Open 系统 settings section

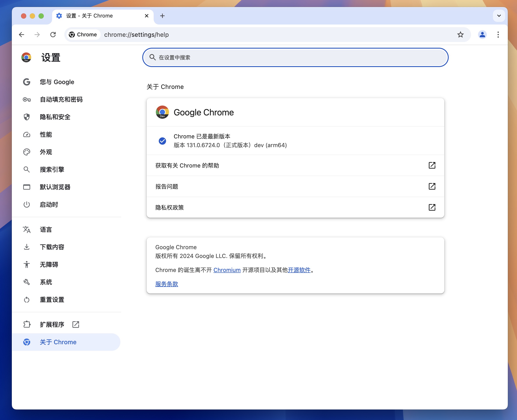[66, 282]
